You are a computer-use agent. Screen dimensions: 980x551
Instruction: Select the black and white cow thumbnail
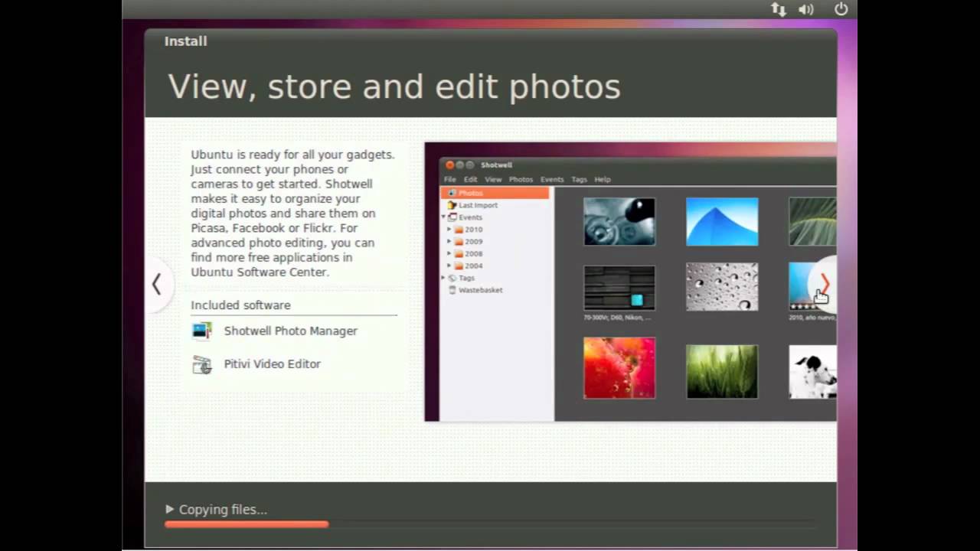[x=812, y=371]
